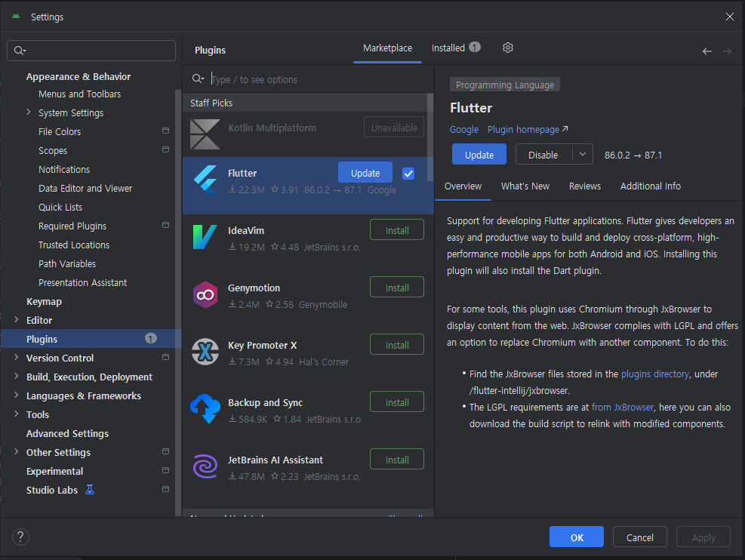This screenshot has height=560, width=745.
Task: Click the Android Studio logo in title bar
Action: point(16,16)
